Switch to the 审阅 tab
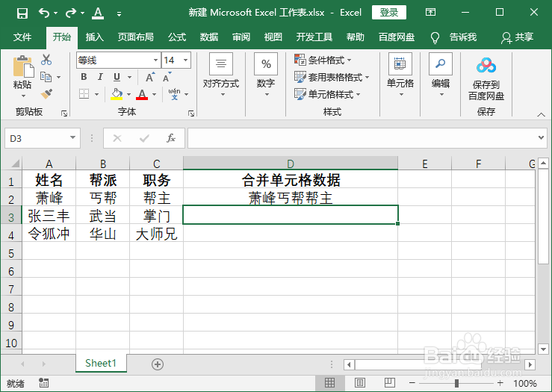The width and height of the screenshot is (552, 392). pyautogui.click(x=241, y=37)
